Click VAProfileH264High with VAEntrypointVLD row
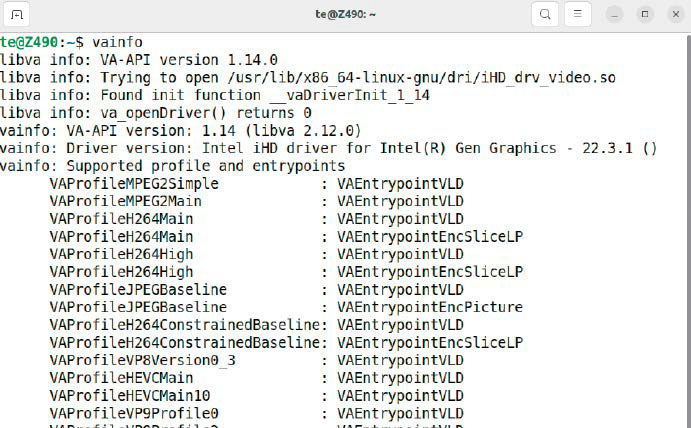Screen dimensions: 691x428 coord(256,254)
